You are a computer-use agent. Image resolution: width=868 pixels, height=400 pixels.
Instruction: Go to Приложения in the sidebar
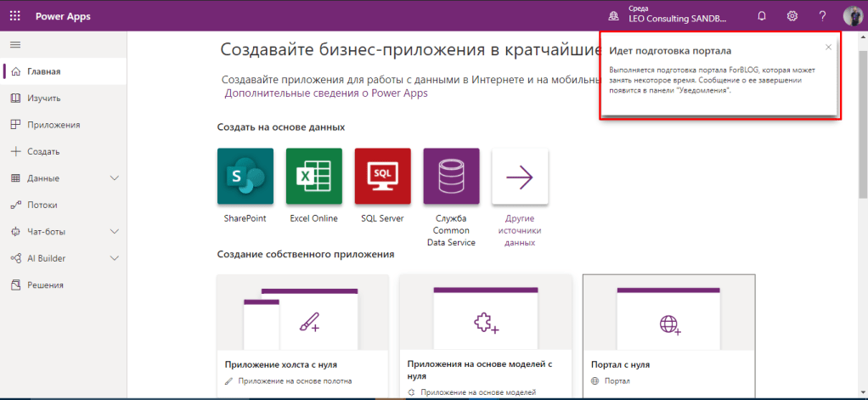coord(53,125)
